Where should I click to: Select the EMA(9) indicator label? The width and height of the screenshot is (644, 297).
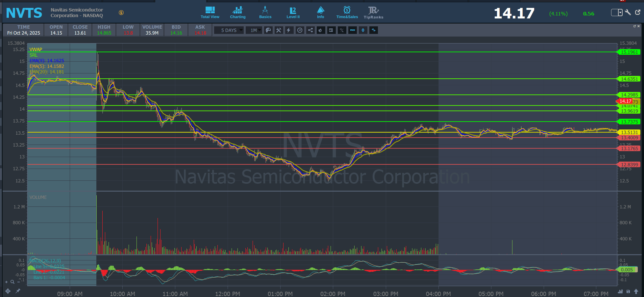[x=47, y=61]
